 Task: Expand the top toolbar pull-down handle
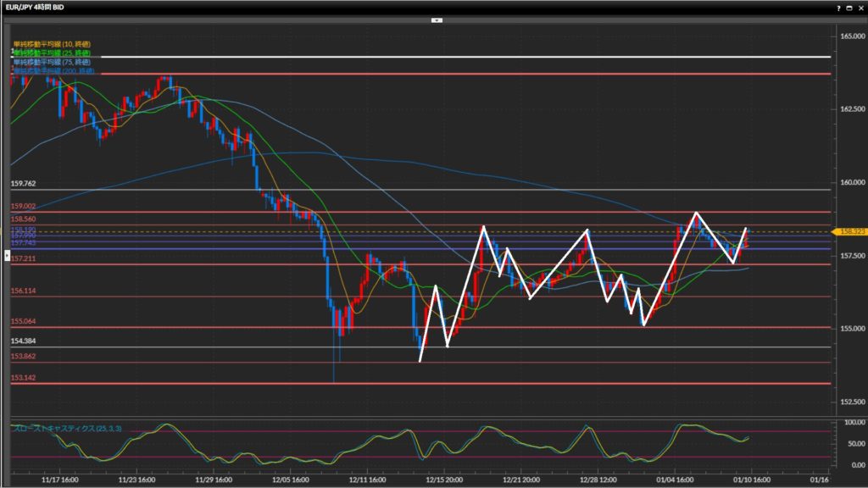coord(436,19)
